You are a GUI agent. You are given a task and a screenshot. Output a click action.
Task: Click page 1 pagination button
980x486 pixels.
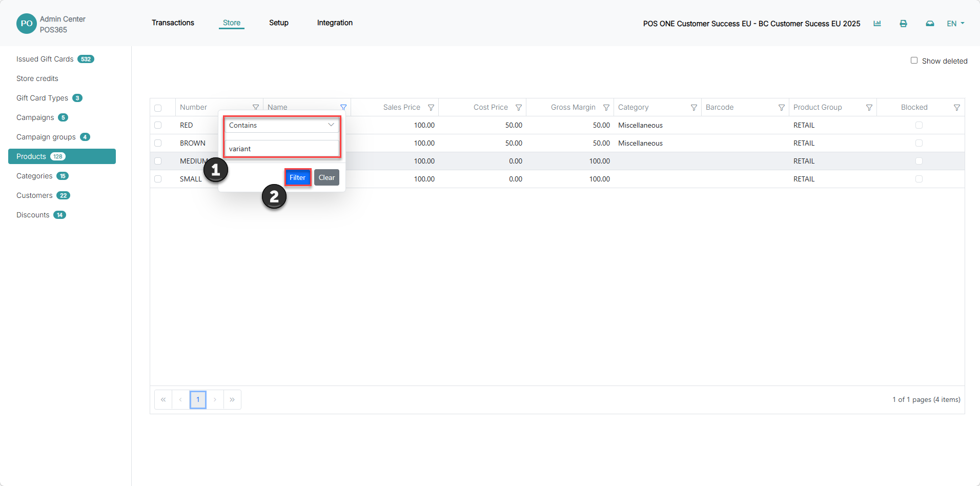(198, 399)
